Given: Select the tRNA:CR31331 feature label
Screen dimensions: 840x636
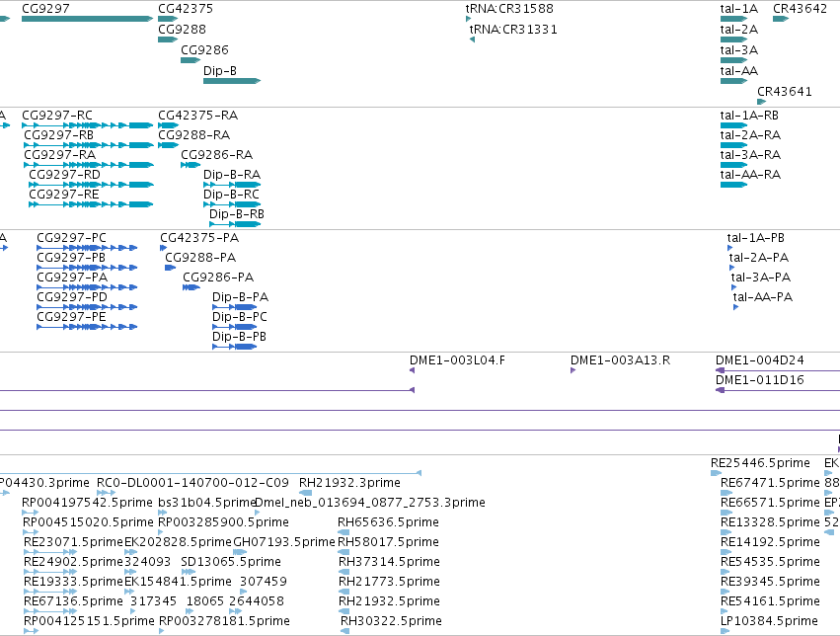Looking at the screenshot, I should [x=513, y=29].
